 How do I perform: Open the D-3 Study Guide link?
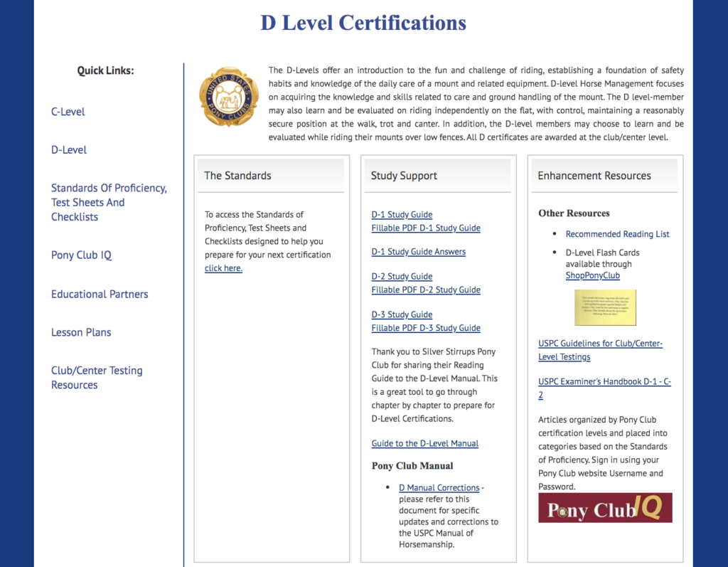point(402,314)
